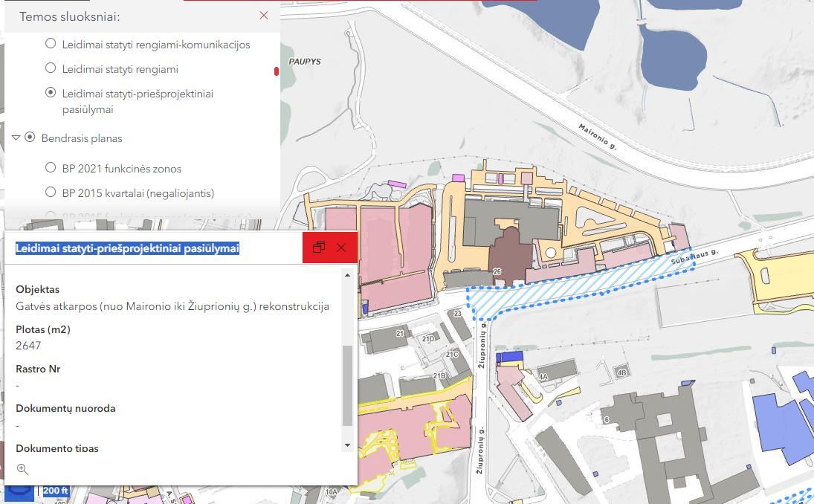
Task: Click the red layer list scroll indicator
Action: coord(277,71)
